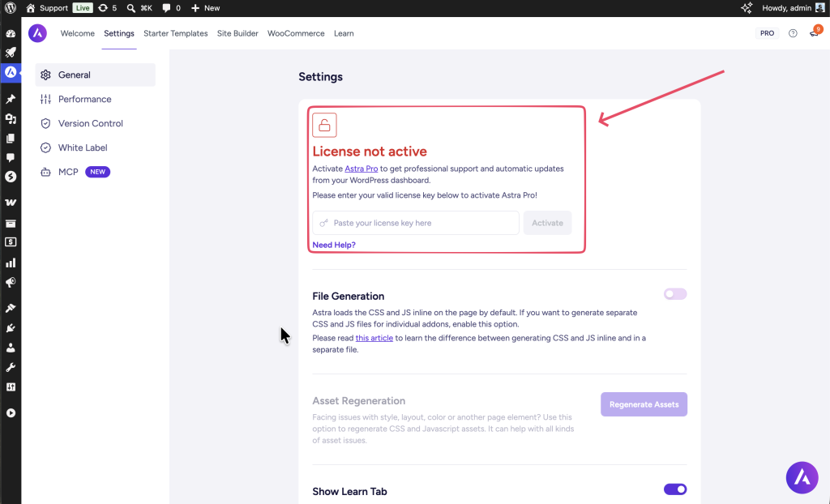Image resolution: width=830 pixels, height=504 pixels.
Task: Click the circled S icon in sidebar
Action: click(11, 177)
